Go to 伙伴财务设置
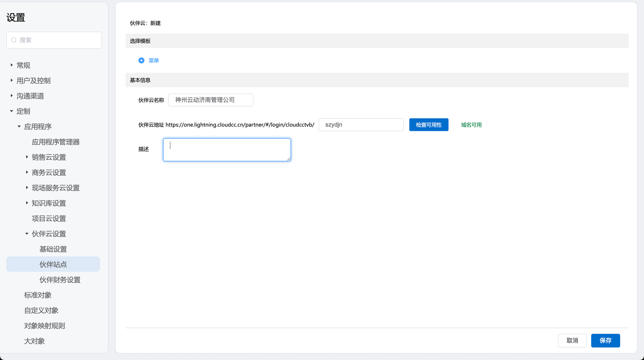Viewport: 644px width, 360px height. 60,280
